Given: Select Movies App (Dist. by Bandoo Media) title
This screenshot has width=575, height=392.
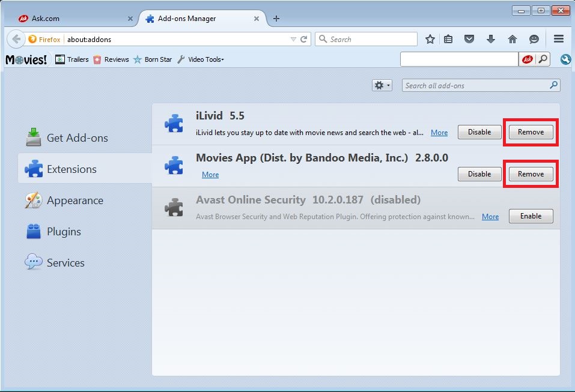Looking at the screenshot, I should pos(302,157).
